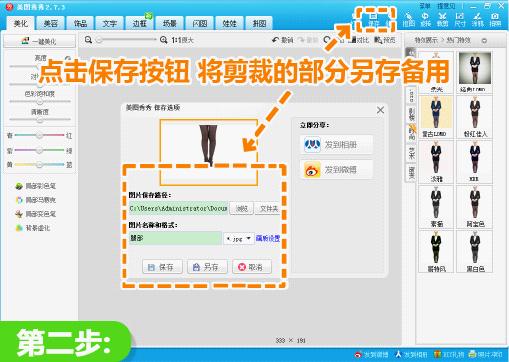Switch to the 文字 tab
Screen dimensions: 509x362
point(110,23)
